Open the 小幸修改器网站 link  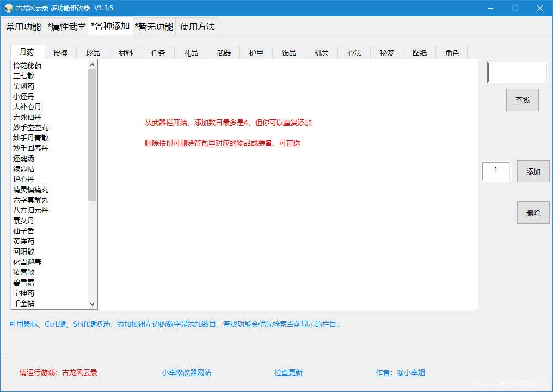pos(186,372)
